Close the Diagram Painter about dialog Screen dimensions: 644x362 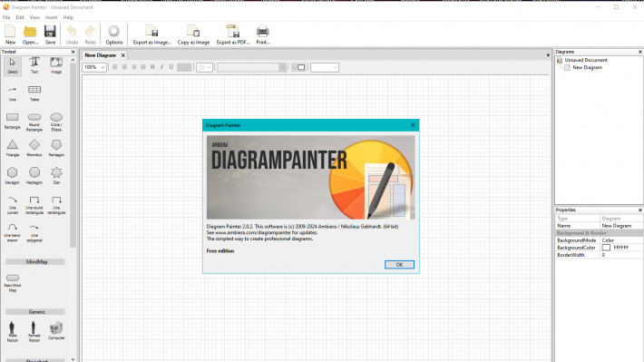point(413,125)
